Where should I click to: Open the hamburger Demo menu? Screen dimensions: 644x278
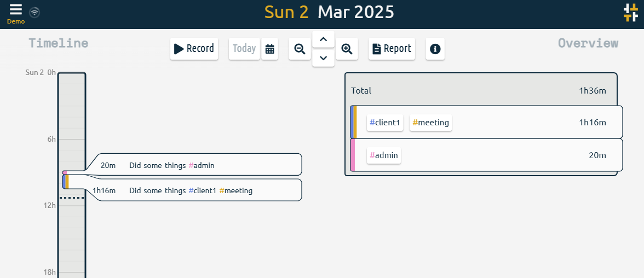click(16, 10)
